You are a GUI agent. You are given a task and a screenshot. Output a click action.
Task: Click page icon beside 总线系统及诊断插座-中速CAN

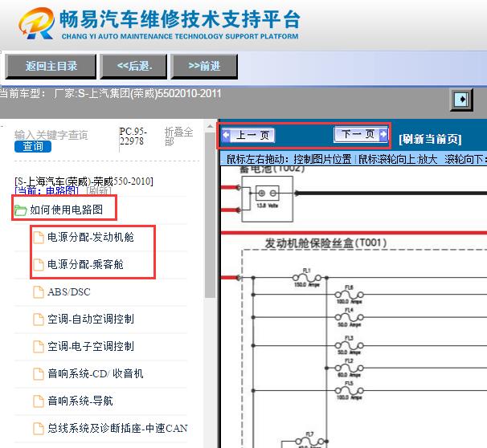(39, 429)
